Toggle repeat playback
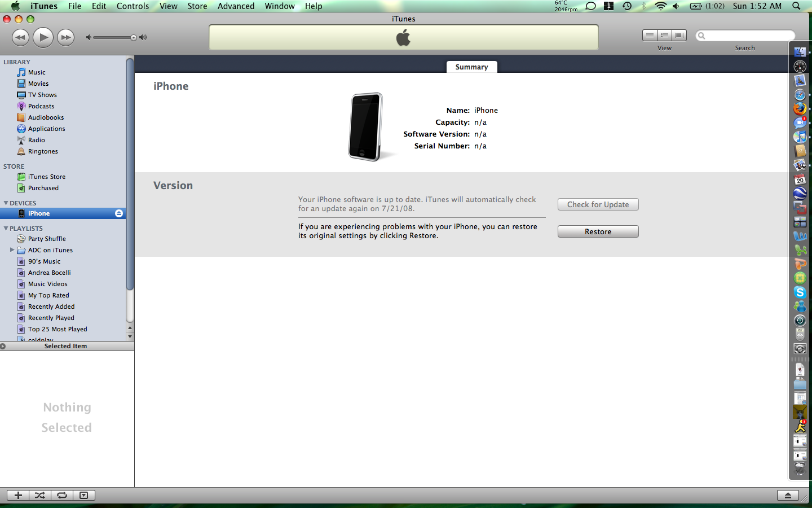This screenshot has width=812, height=508. [x=61, y=495]
